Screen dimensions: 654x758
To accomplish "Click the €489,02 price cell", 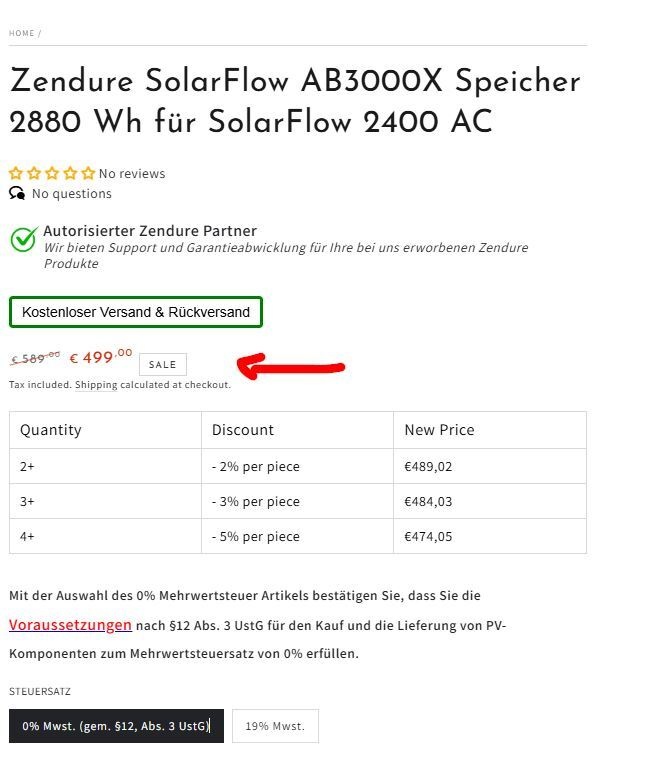I will [429, 466].
